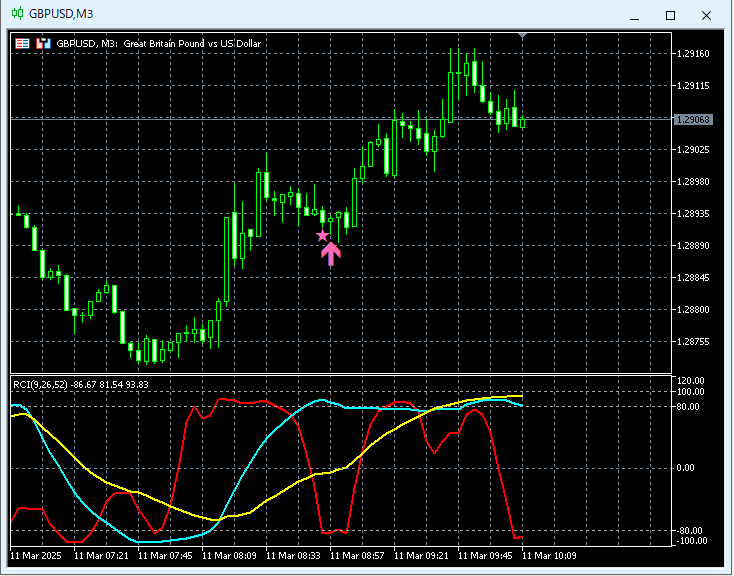Click the 1.28890 price scale label
The height and width of the screenshot is (576, 734).
pyautogui.click(x=693, y=246)
